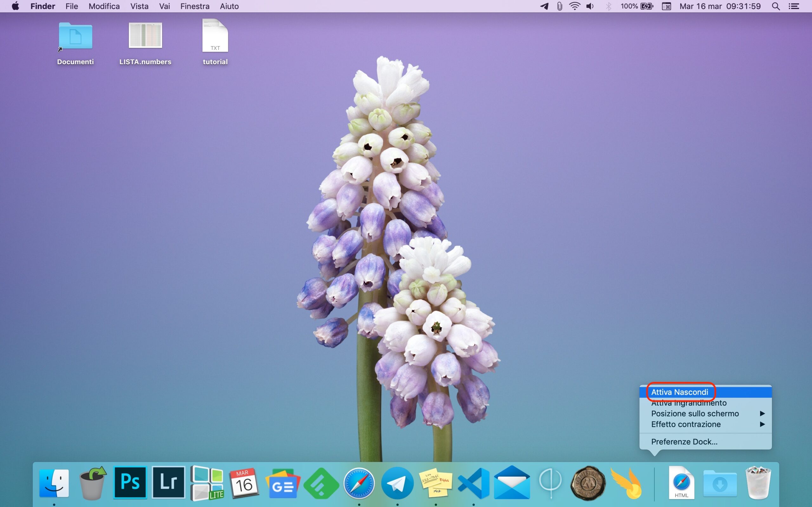812x507 pixels.
Task: Open Google News icon in Dock
Action: [x=283, y=483]
